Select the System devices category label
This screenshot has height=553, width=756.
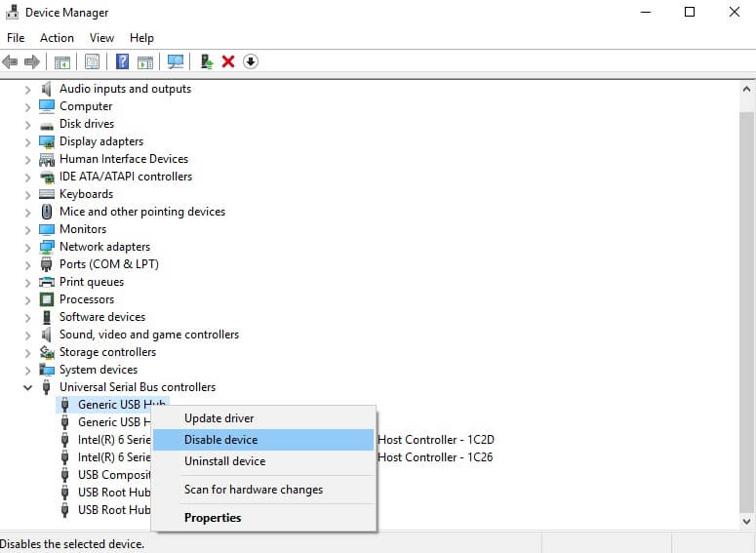[x=99, y=370]
